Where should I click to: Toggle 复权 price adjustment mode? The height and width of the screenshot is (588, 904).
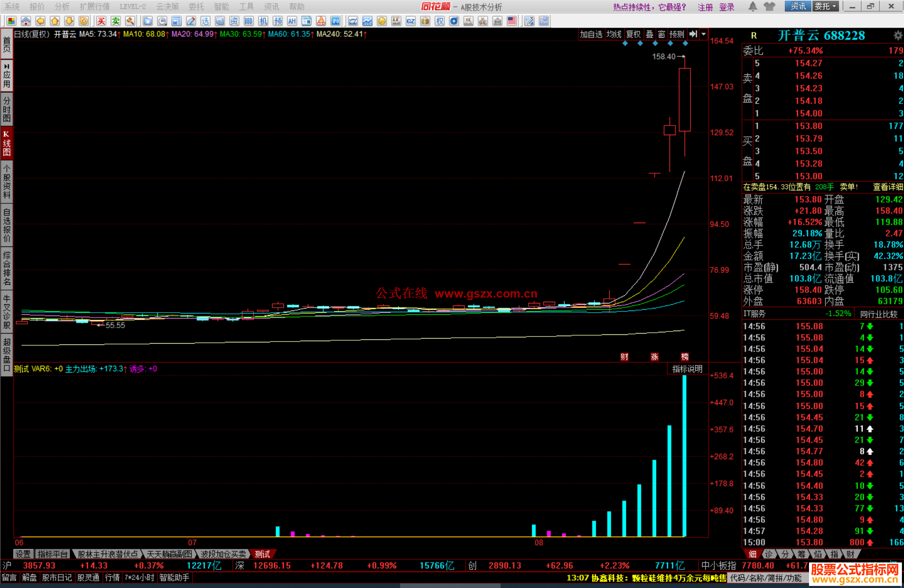coord(633,34)
